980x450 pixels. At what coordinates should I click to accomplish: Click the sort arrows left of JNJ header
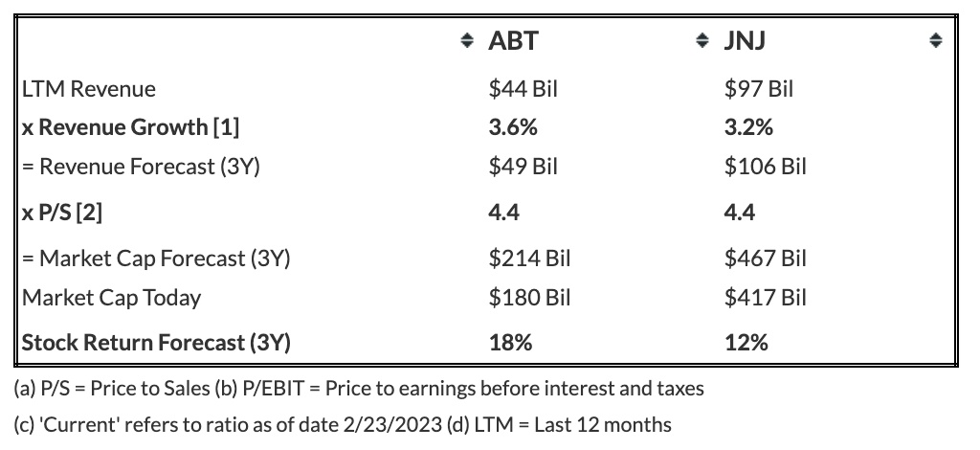pyautogui.click(x=702, y=41)
